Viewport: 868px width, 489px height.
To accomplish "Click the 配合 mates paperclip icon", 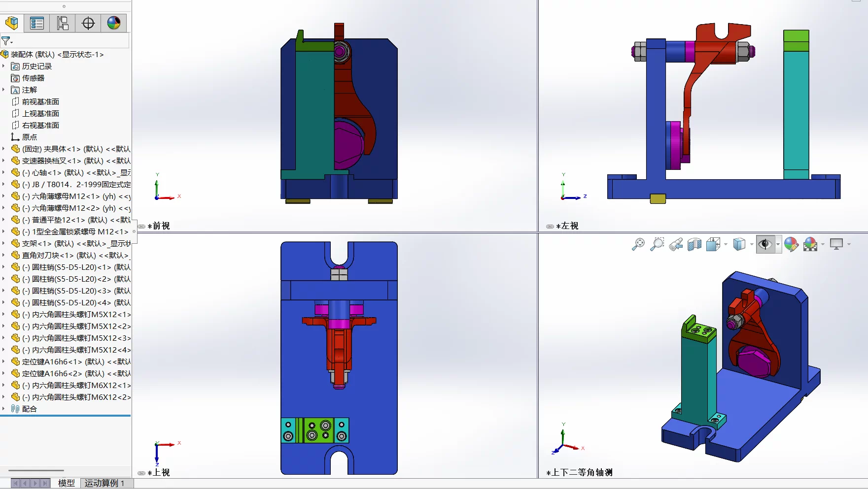I will point(15,409).
